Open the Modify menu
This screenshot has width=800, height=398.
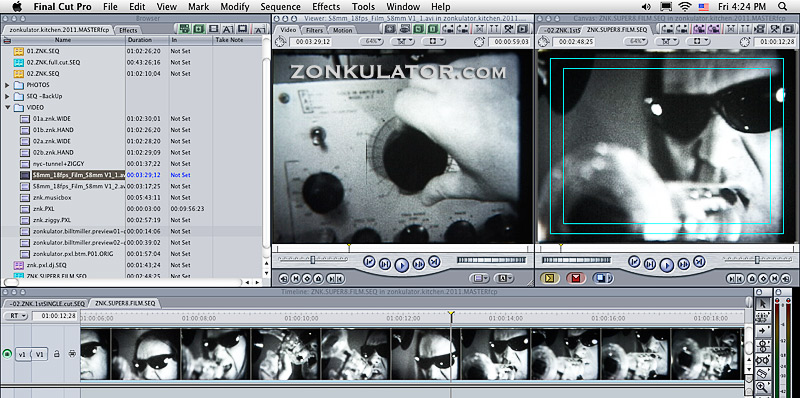235,7
